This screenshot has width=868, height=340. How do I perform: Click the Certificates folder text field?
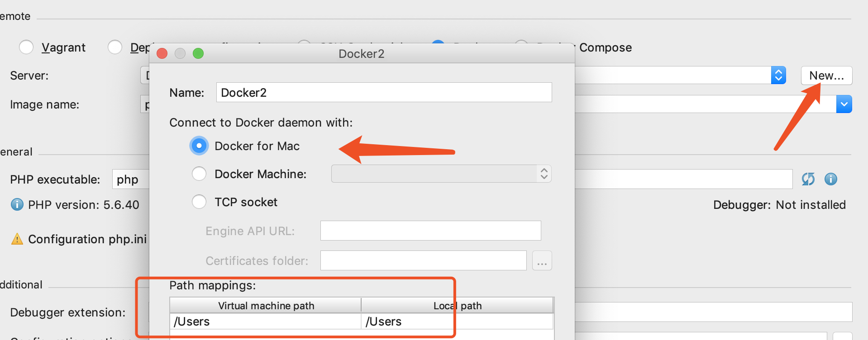pyautogui.click(x=423, y=260)
